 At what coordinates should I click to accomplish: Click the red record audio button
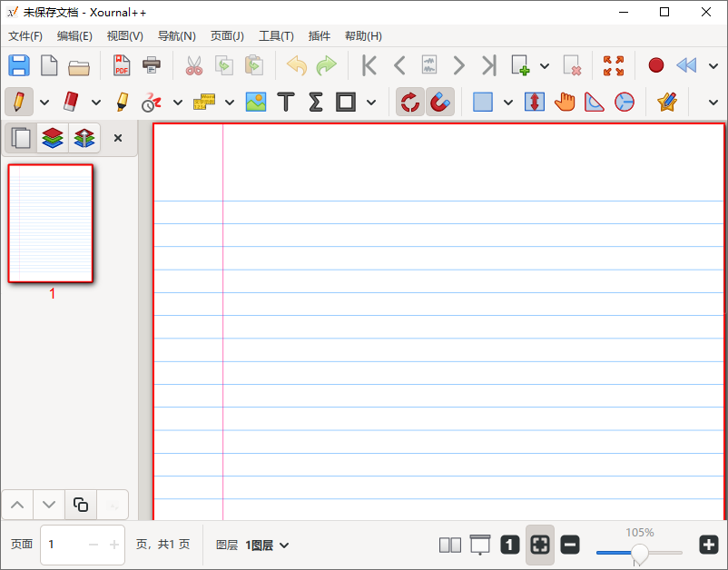[656, 65]
